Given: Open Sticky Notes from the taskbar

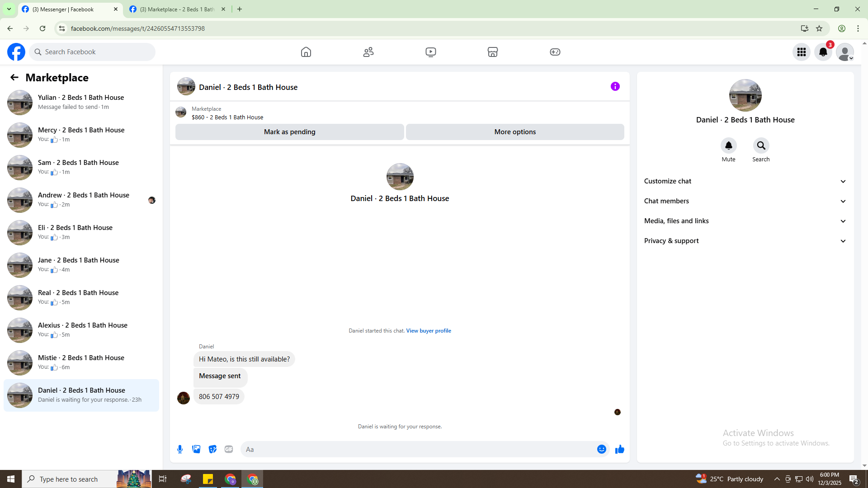Looking at the screenshot, I should pyautogui.click(x=208, y=479).
